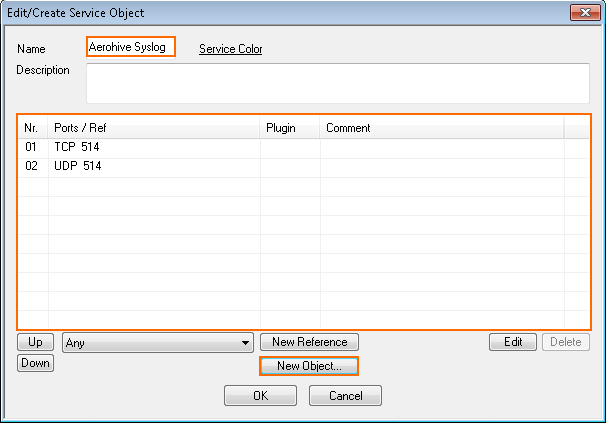Click the Edit button
Screen dimensions: 606x424
pos(513,342)
